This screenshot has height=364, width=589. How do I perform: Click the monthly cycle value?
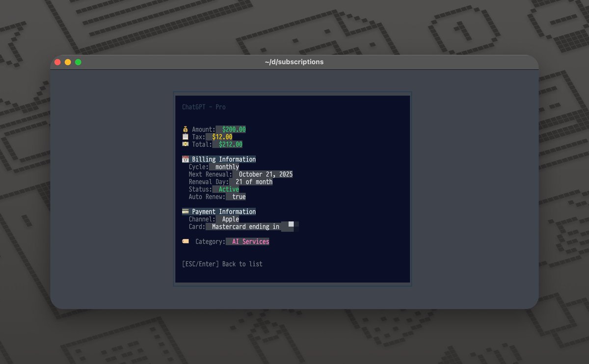pyautogui.click(x=227, y=167)
